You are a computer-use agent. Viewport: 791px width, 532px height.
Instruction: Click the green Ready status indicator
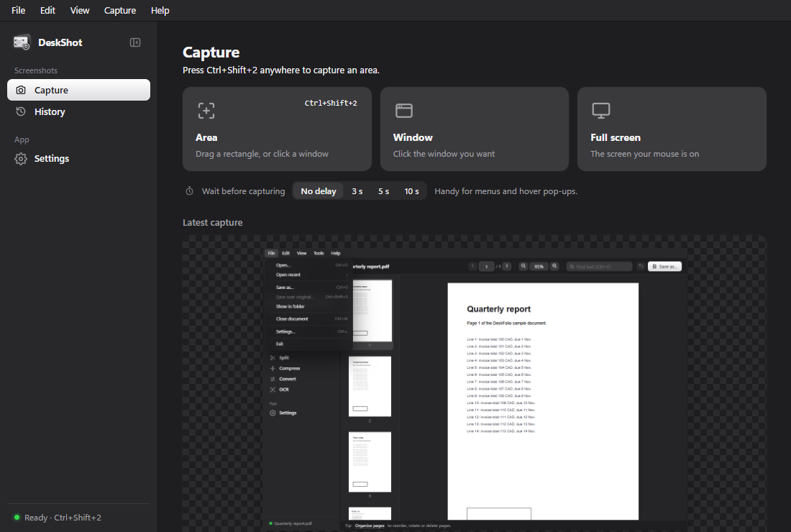pos(17,518)
